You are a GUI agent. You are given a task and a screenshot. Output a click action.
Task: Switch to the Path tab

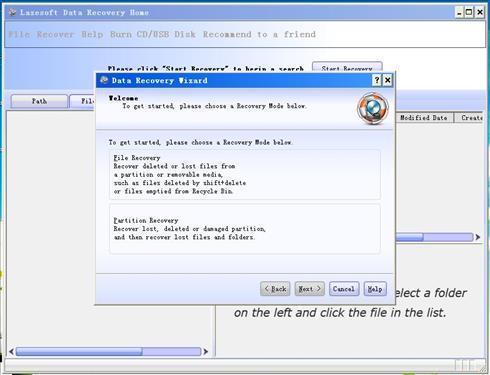tap(39, 101)
